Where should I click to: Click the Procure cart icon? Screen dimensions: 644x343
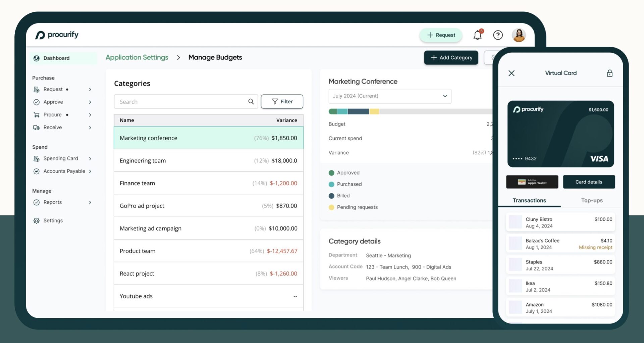[37, 114]
